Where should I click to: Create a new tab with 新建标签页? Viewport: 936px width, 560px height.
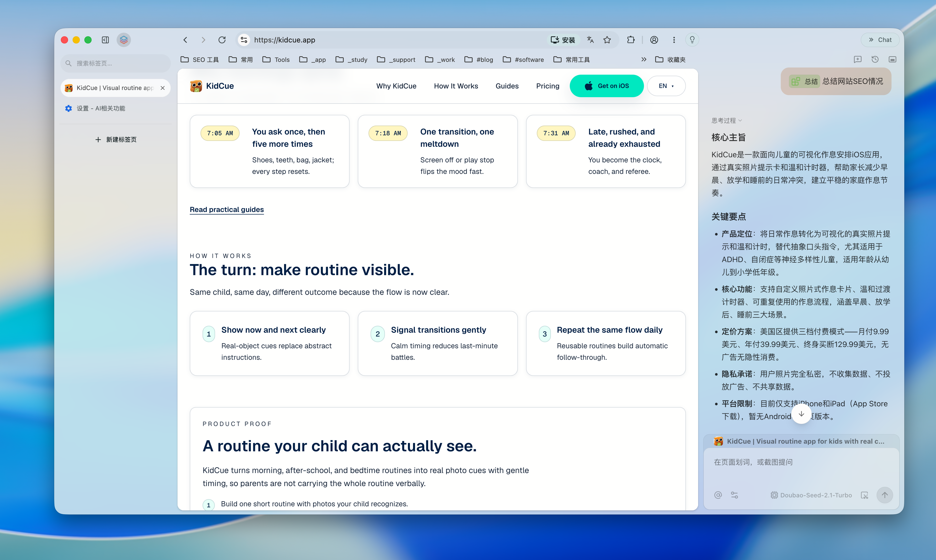pos(116,140)
